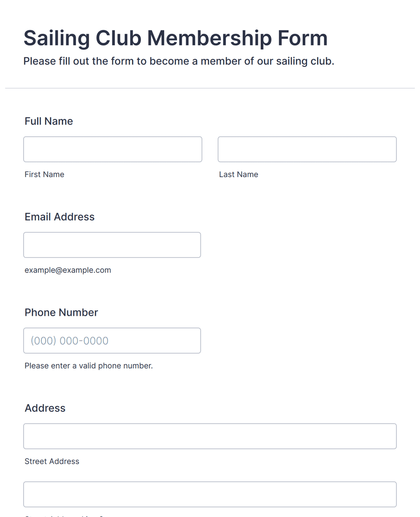
Task: Click the First Name sublabel
Action: point(44,174)
